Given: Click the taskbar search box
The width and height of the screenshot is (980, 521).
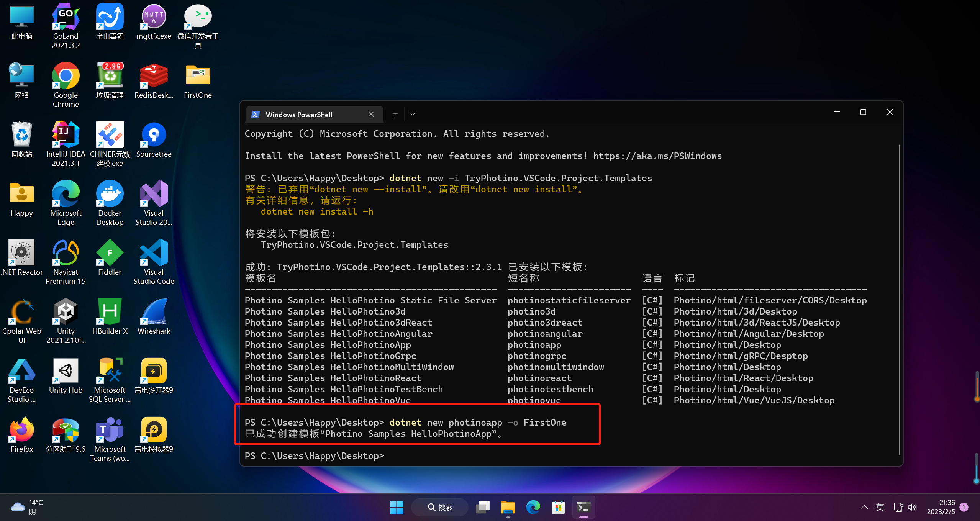Looking at the screenshot, I should tap(440, 508).
